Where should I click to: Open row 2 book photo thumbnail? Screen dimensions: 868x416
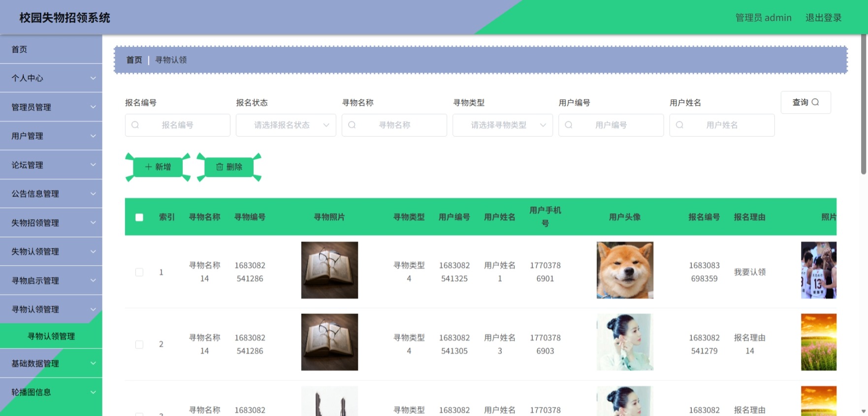(x=329, y=342)
